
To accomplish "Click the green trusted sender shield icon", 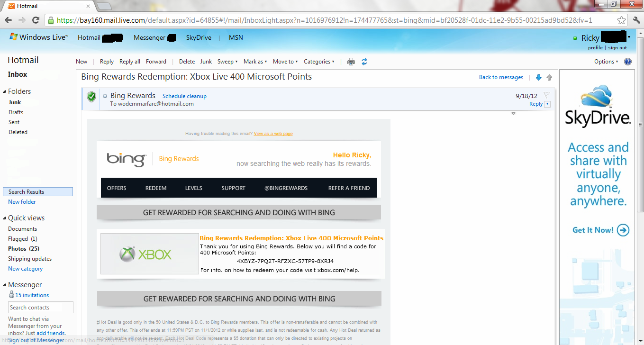I will click(91, 97).
